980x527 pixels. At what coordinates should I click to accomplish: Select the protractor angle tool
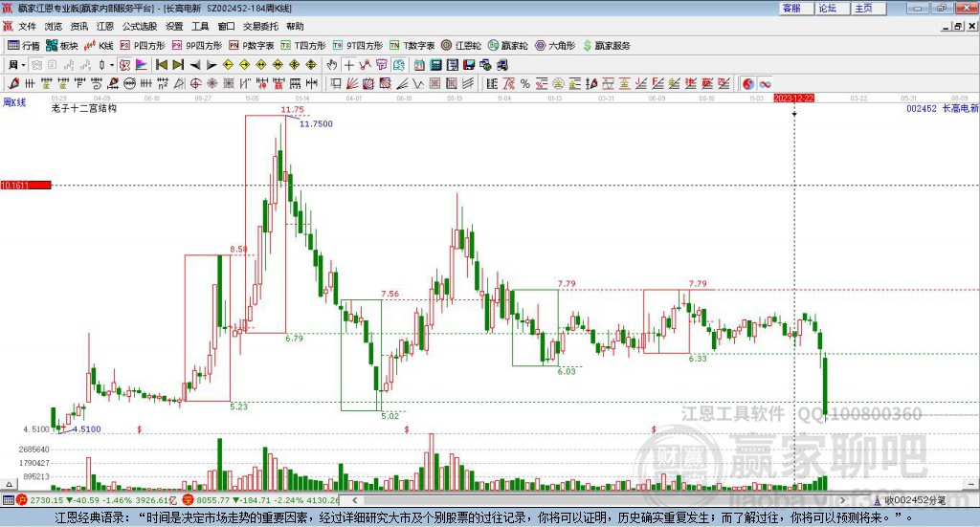179,83
